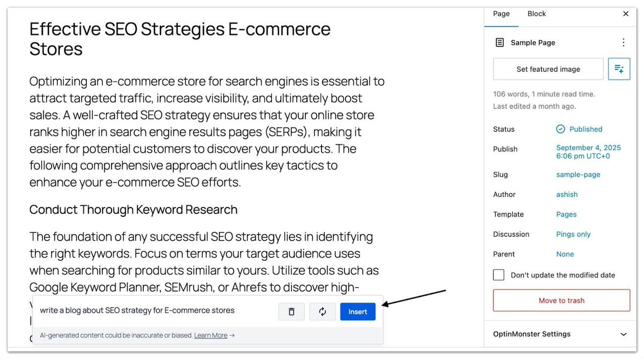The image size is (644, 359).
Task: Open the Learn More link
Action: pos(211,335)
